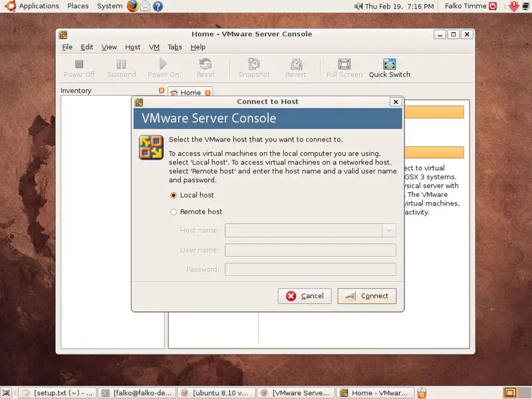Click the Power On play icon
This screenshot has height=399, width=532.
(163, 63)
